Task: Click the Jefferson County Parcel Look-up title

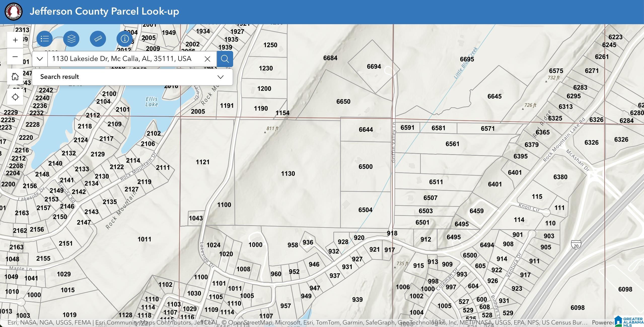Action: (104, 11)
